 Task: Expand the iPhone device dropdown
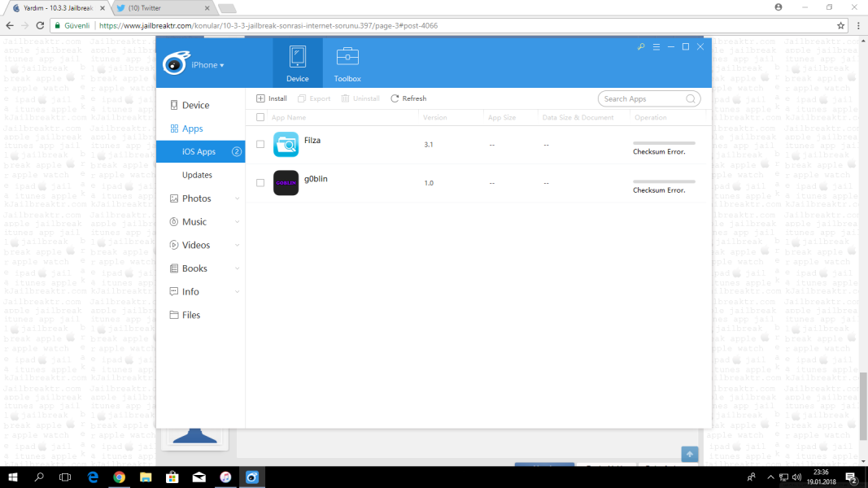click(207, 65)
